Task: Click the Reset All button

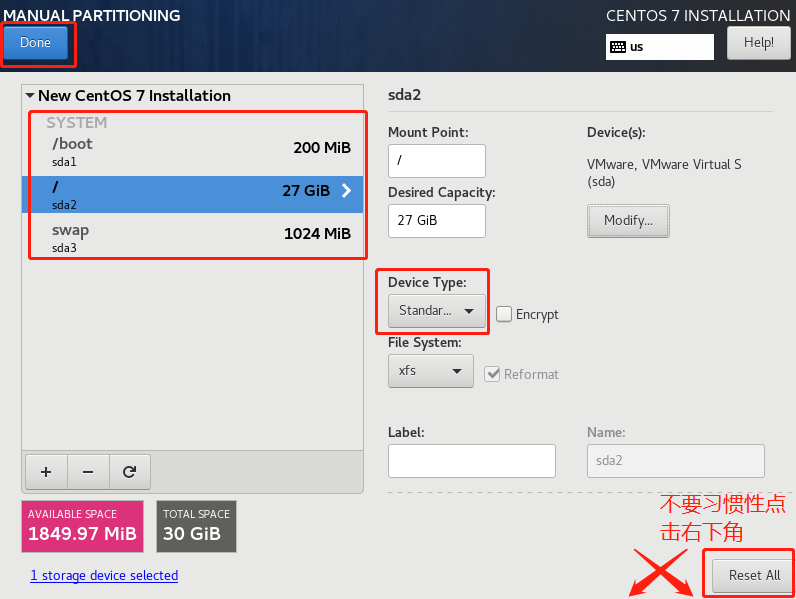Action: click(x=754, y=576)
